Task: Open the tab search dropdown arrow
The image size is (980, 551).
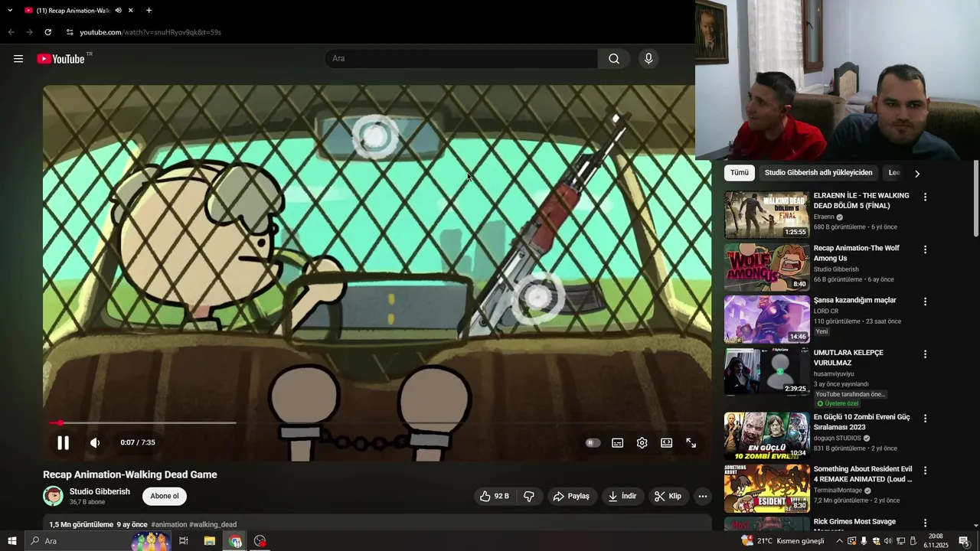Action: click(x=10, y=11)
